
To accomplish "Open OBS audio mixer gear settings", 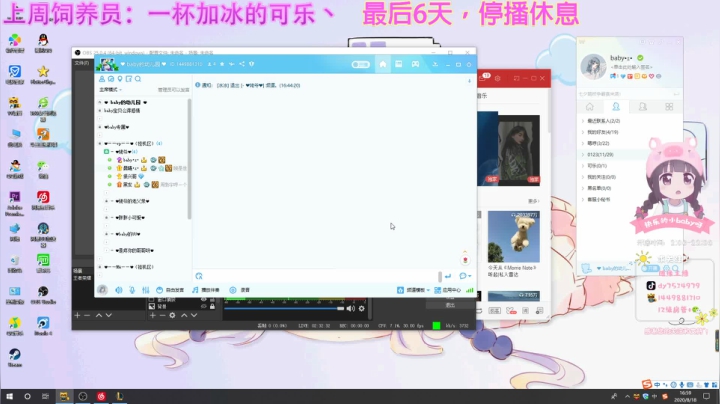I will 362,309.
